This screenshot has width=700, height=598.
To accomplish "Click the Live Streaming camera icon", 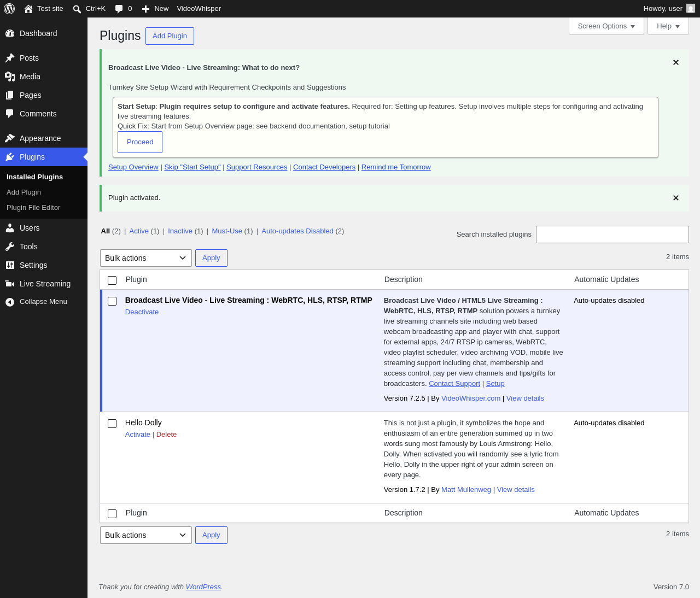I will tap(10, 284).
